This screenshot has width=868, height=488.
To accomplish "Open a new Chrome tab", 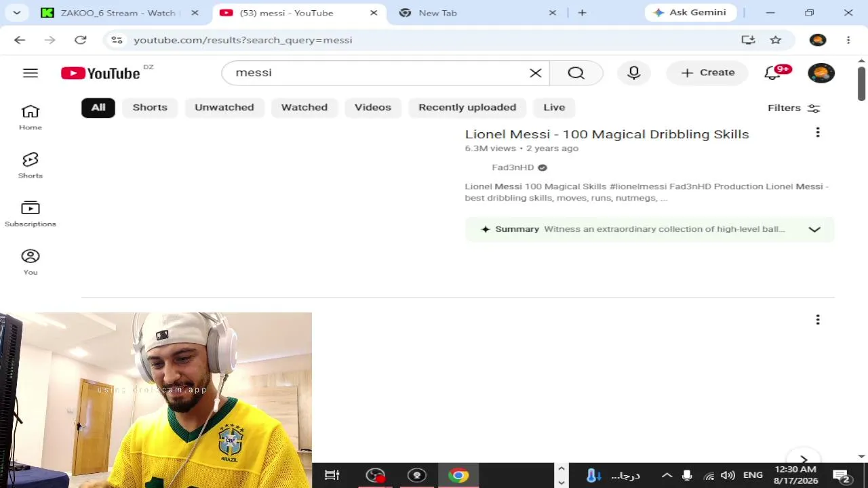I will (x=582, y=13).
